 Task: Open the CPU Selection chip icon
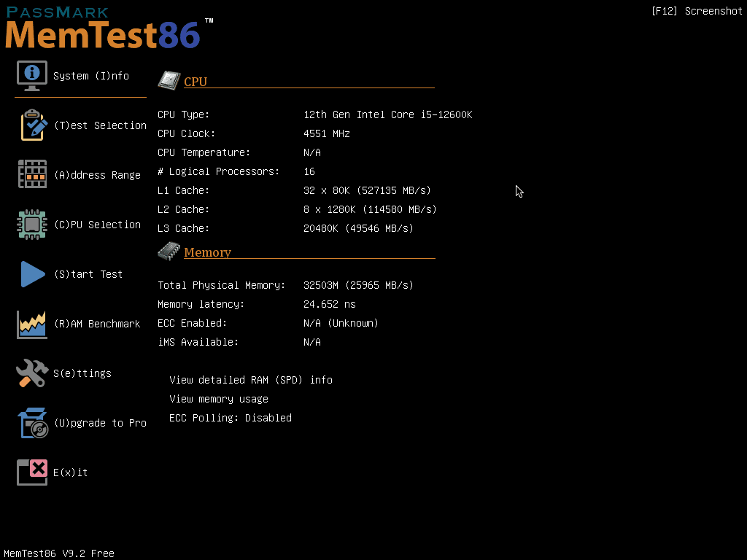[32, 225]
